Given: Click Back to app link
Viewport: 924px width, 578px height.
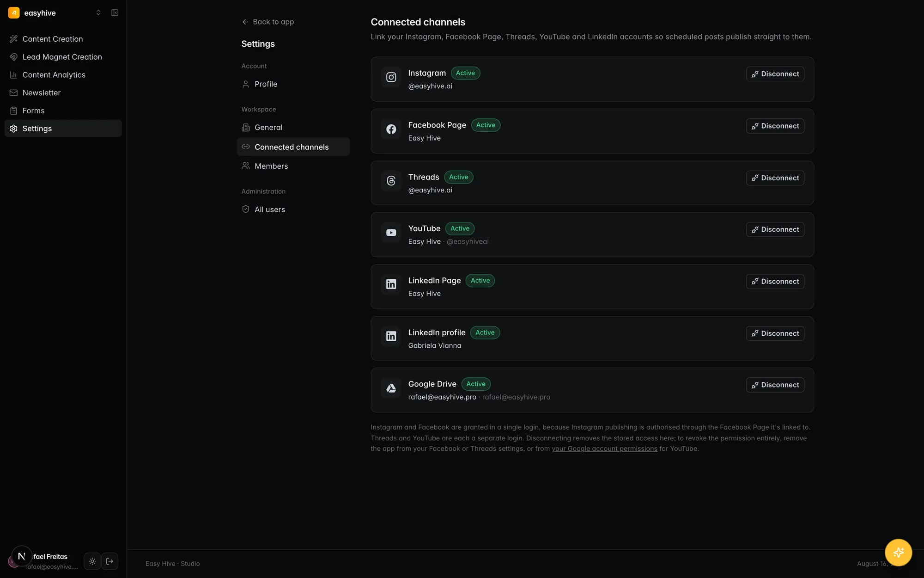Looking at the screenshot, I should tap(268, 22).
